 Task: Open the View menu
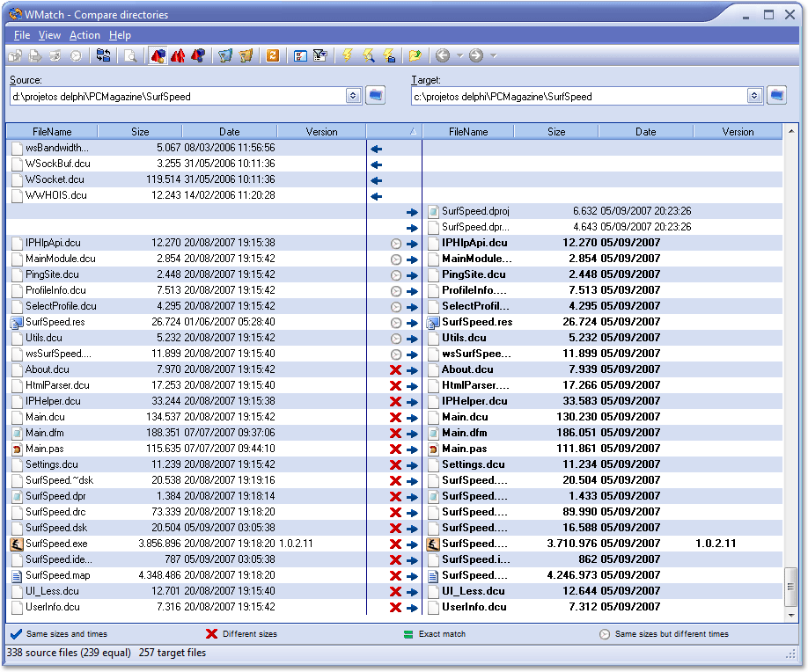(49, 35)
